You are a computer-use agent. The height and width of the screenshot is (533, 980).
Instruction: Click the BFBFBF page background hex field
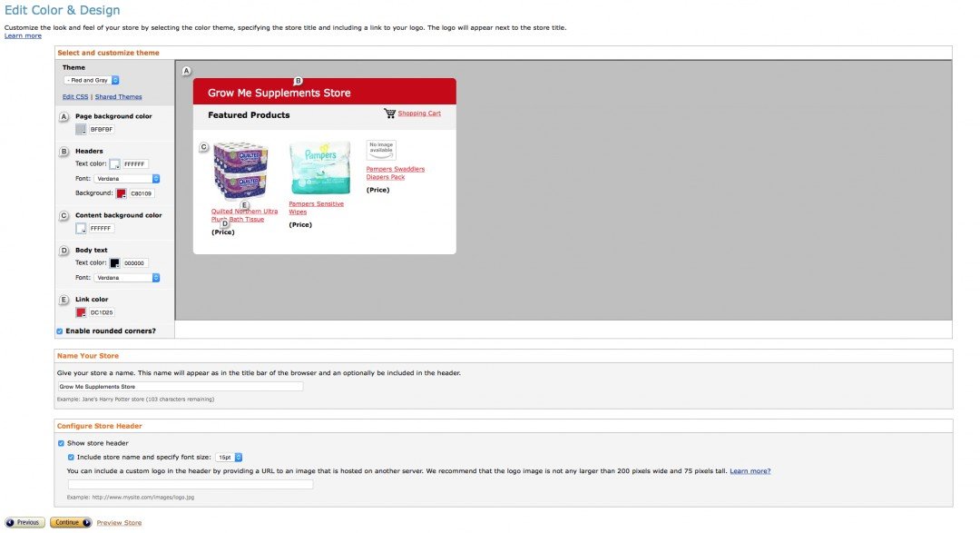coord(102,130)
